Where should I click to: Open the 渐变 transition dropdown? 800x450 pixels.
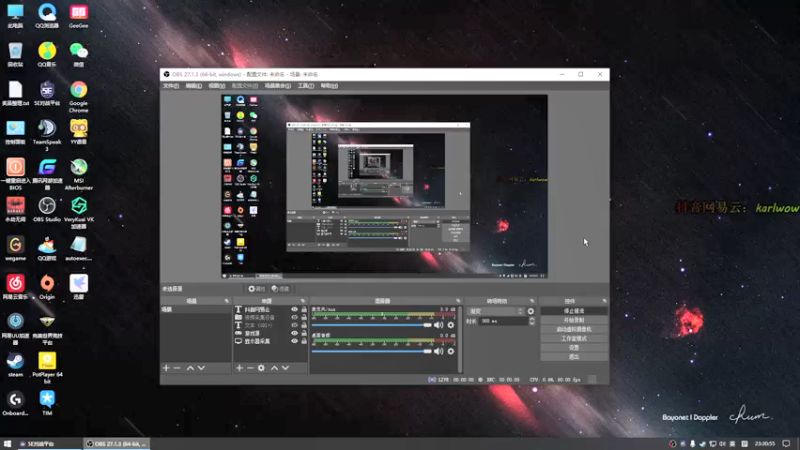(496, 311)
